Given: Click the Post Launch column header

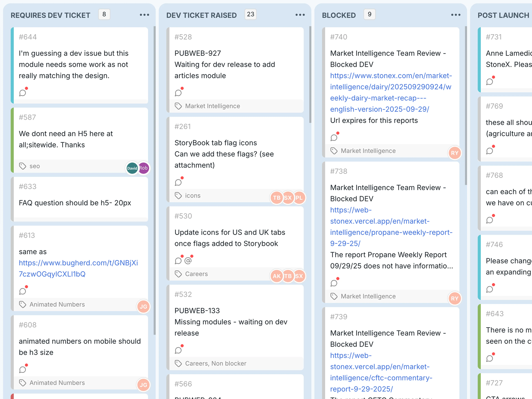Looking at the screenshot, I should pyautogui.click(x=503, y=15).
